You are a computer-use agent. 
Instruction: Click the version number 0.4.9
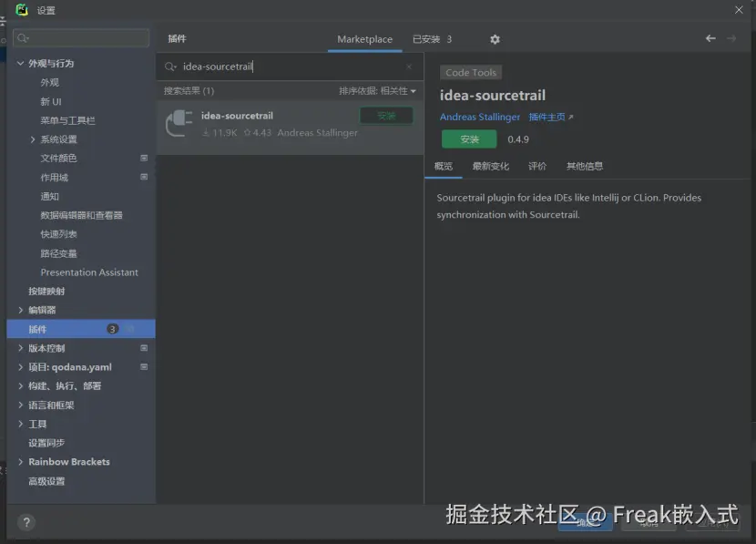coord(518,139)
